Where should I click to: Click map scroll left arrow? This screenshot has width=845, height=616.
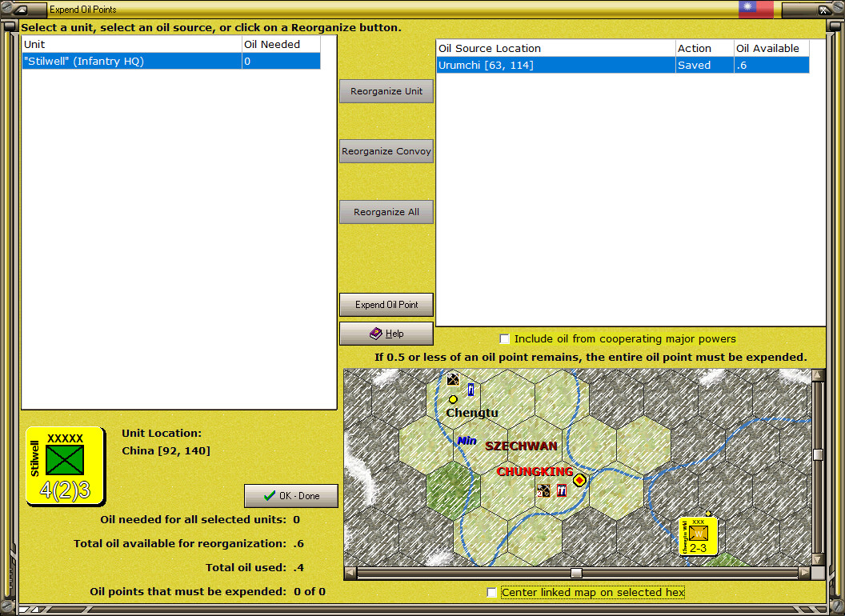click(350, 573)
